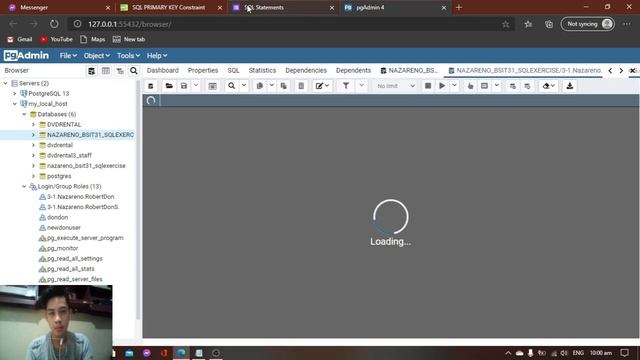Select the dondon login role
Image resolution: width=640 pixels, height=360 pixels.
coord(57,217)
